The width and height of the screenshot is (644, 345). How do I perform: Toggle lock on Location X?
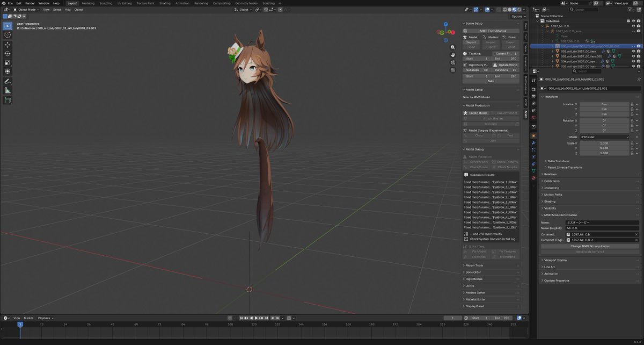click(x=632, y=104)
